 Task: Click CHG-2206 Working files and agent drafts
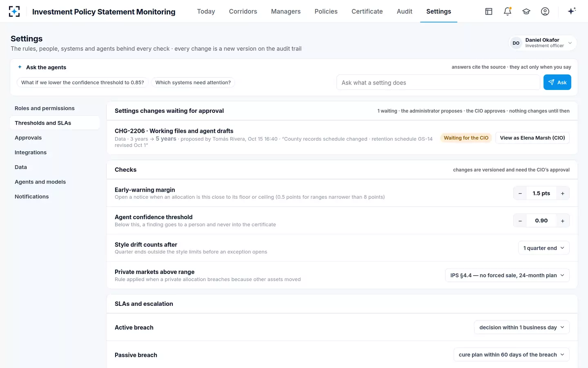pyautogui.click(x=174, y=131)
